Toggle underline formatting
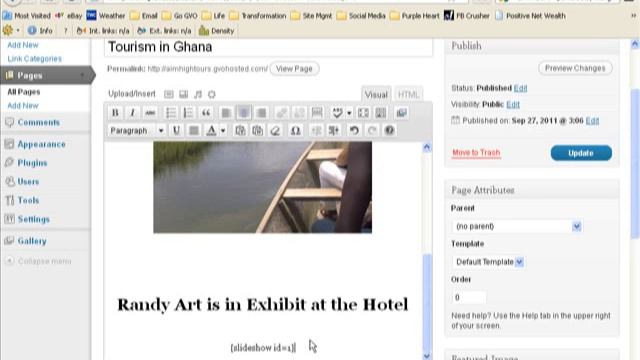This screenshot has height=360, width=640. pyautogui.click(x=176, y=131)
